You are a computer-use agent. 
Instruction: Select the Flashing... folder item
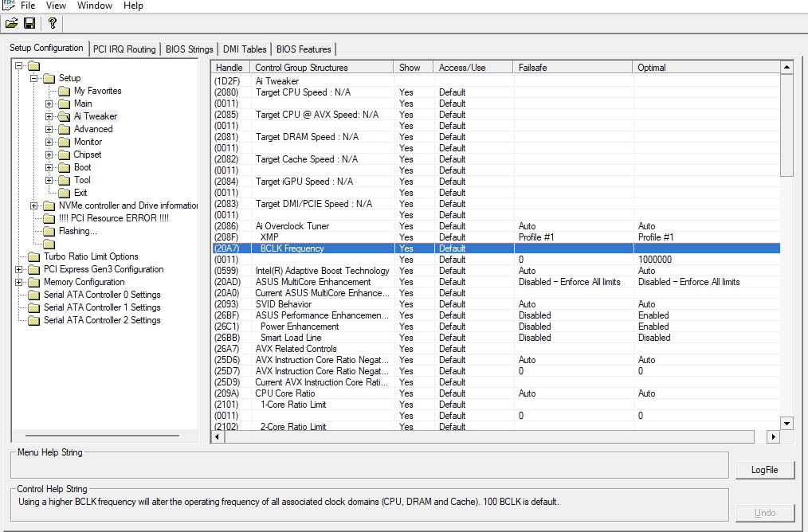point(77,231)
